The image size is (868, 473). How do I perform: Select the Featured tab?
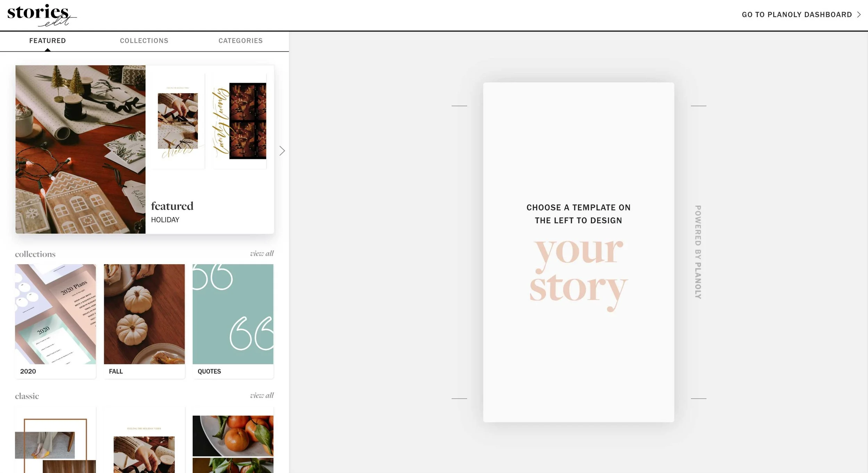[48, 41]
